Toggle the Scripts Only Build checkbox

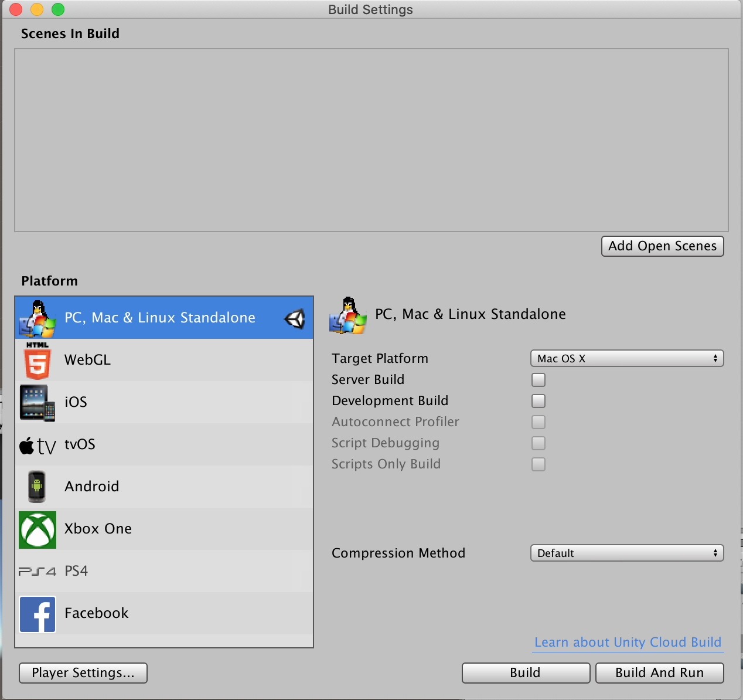[x=538, y=464]
